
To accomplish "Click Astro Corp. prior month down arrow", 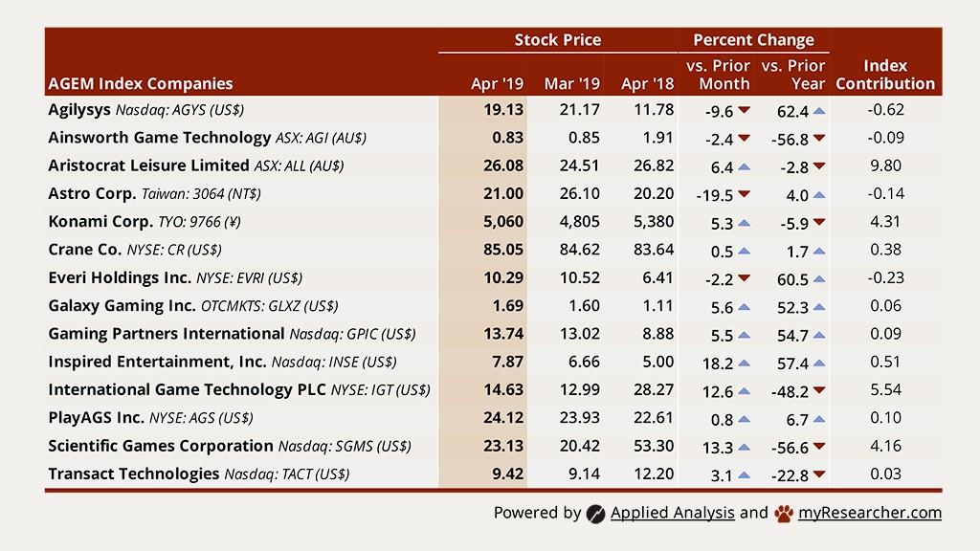I will [744, 194].
